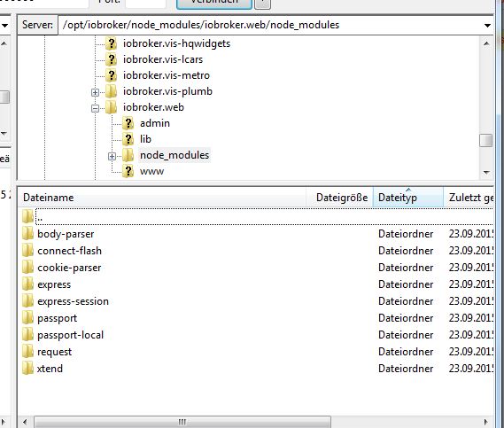Viewport: 504px width, 428px height.
Task: Select the lib folder in the tree
Action: 145,139
